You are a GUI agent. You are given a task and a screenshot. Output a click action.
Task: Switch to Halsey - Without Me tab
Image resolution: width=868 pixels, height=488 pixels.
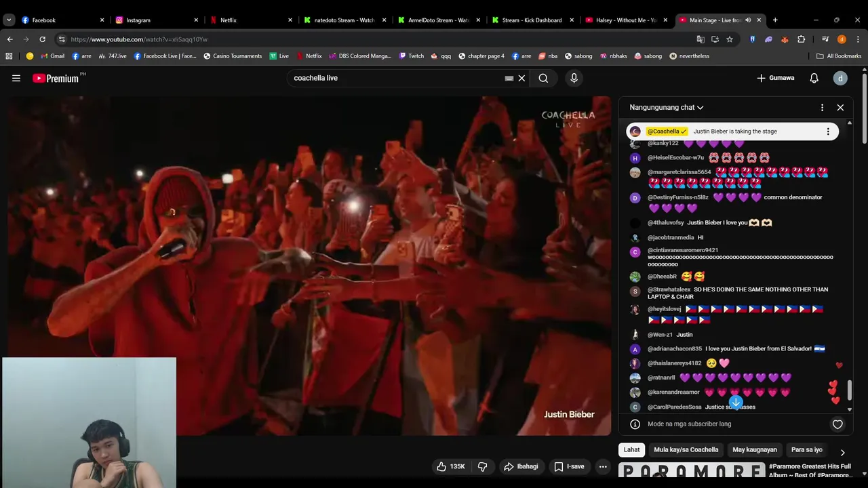point(628,20)
